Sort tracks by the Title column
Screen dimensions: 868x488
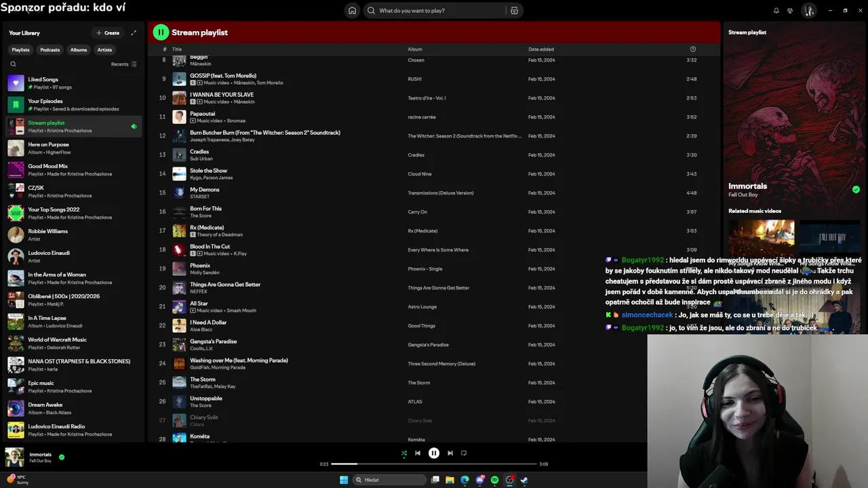(177, 49)
